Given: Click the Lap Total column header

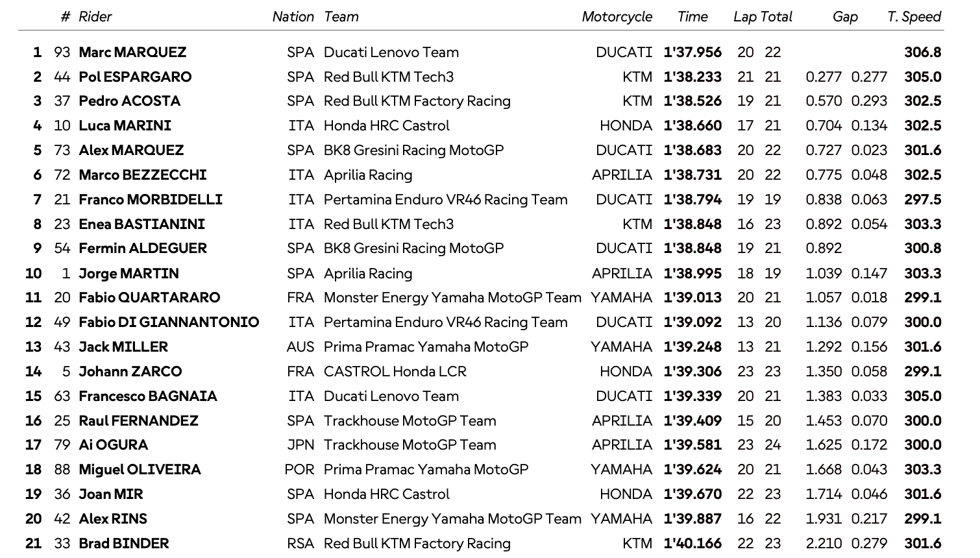Looking at the screenshot, I should pyautogui.click(x=763, y=17).
